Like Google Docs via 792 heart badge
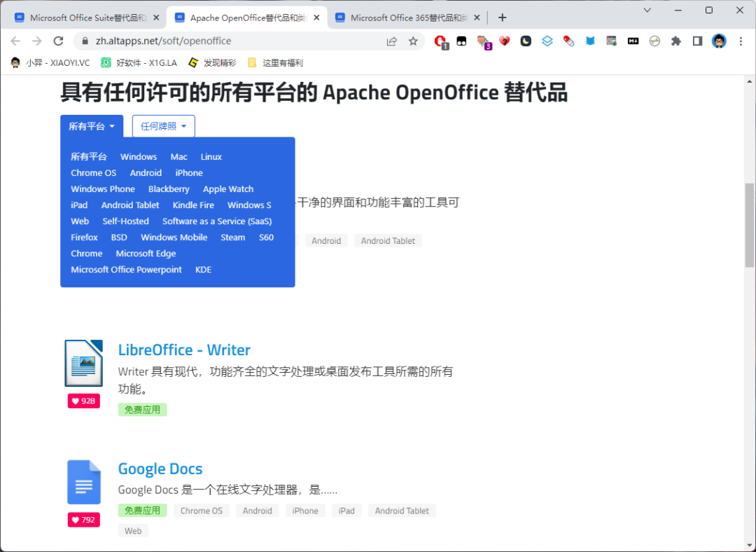The height and width of the screenshot is (552, 756). pos(84,520)
